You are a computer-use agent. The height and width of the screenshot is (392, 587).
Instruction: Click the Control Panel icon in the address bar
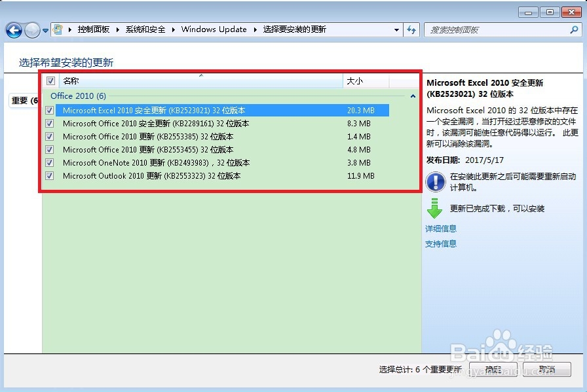(x=58, y=29)
